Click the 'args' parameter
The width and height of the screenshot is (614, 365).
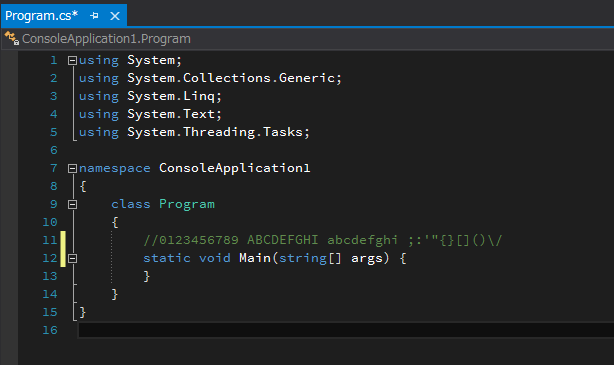(x=367, y=258)
